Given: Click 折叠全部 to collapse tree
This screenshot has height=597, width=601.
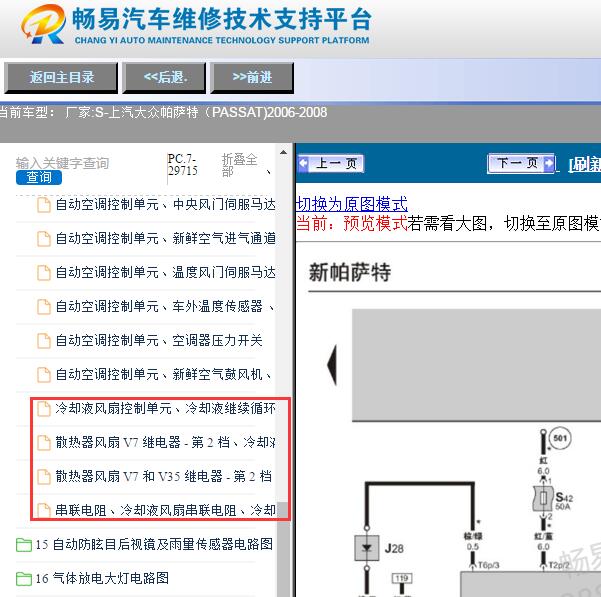Looking at the screenshot, I should click(239, 165).
